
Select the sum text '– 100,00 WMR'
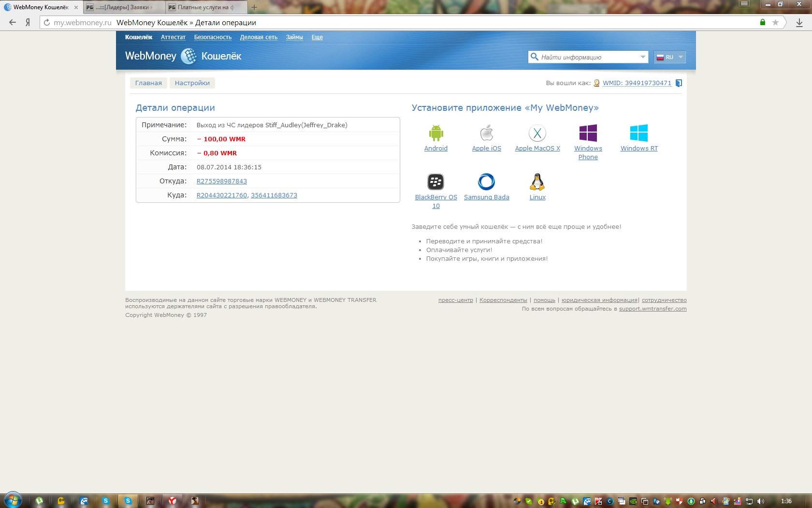(221, 139)
